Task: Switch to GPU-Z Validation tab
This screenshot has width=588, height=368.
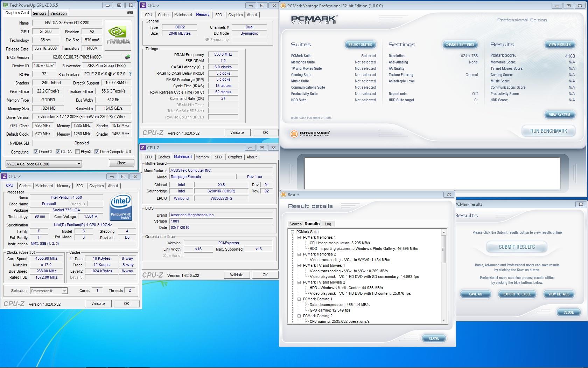Action: click(x=58, y=13)
